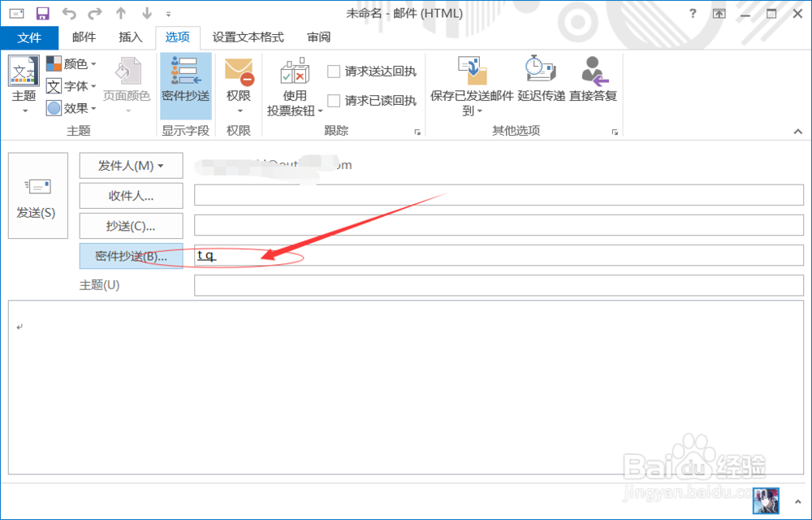
Task: Expand the 字体 theme fonts dropdown
Action: click(x=71, y=86)
